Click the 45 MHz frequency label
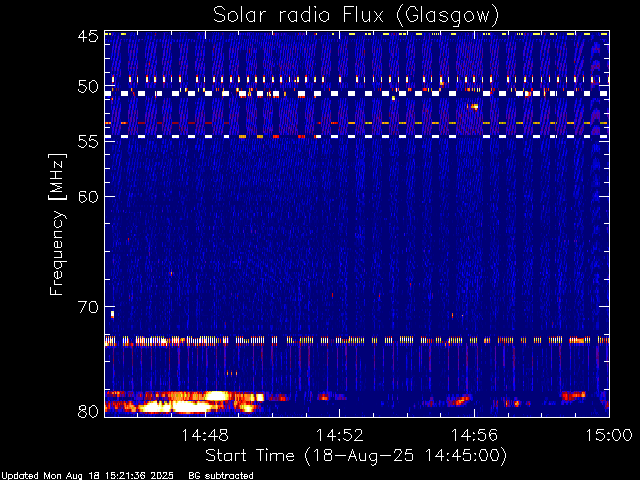 (88, 36)
